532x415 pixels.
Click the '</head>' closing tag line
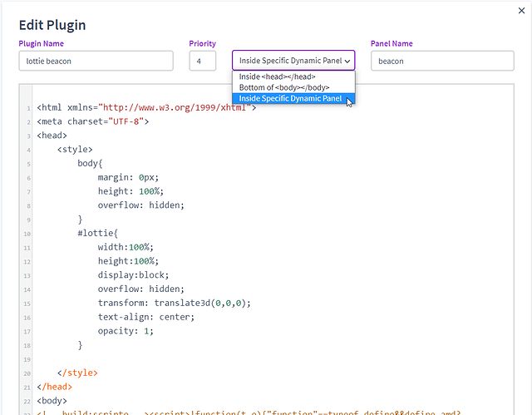click(x=54, y=387)
